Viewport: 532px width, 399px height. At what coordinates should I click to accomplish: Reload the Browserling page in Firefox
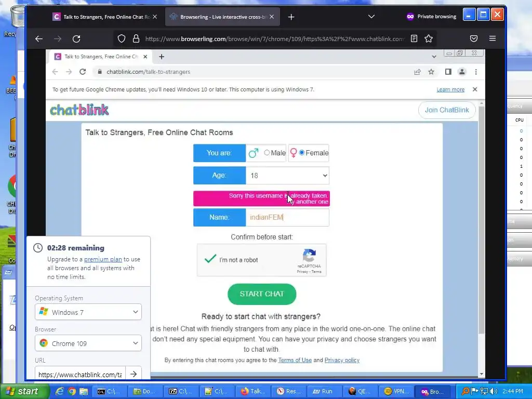(x=76, y=38)
